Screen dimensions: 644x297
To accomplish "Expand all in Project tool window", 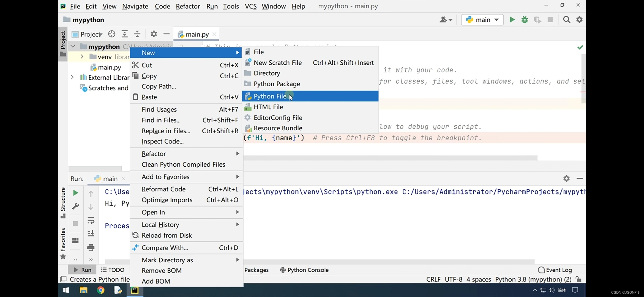I will (x=125, y=34).
